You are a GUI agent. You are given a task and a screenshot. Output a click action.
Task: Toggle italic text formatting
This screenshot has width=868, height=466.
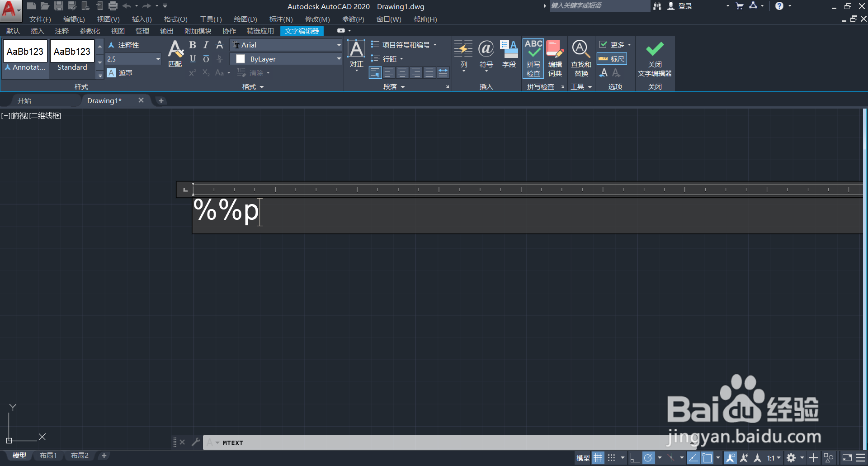[x=206, y=45]
